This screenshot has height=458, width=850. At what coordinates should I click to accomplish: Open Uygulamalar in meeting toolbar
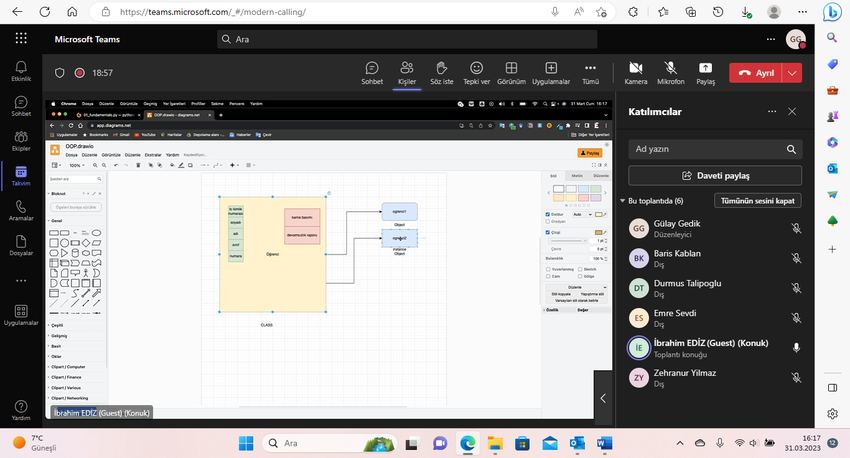[551, 73]
